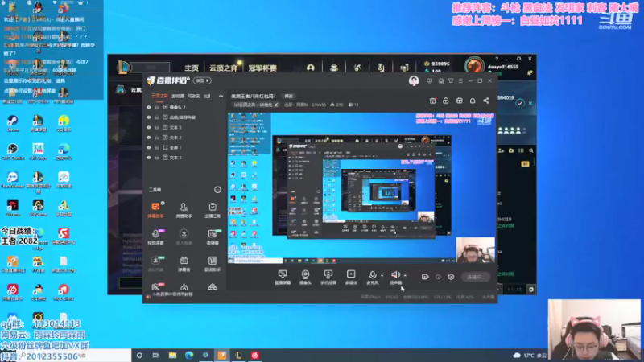The height and width of the screenshot is (362, 644).
Task: Click the notification bell icon
Action: pyautogui.click(x=473, y=101)
